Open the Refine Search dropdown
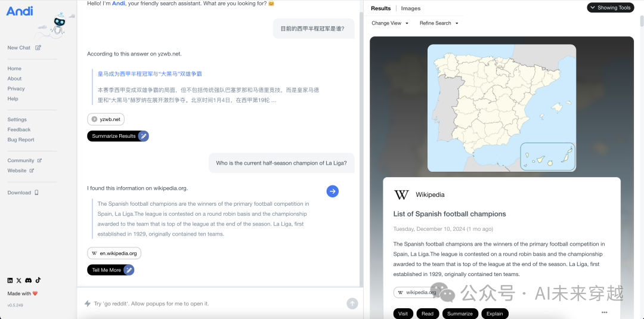 [439, 23]
